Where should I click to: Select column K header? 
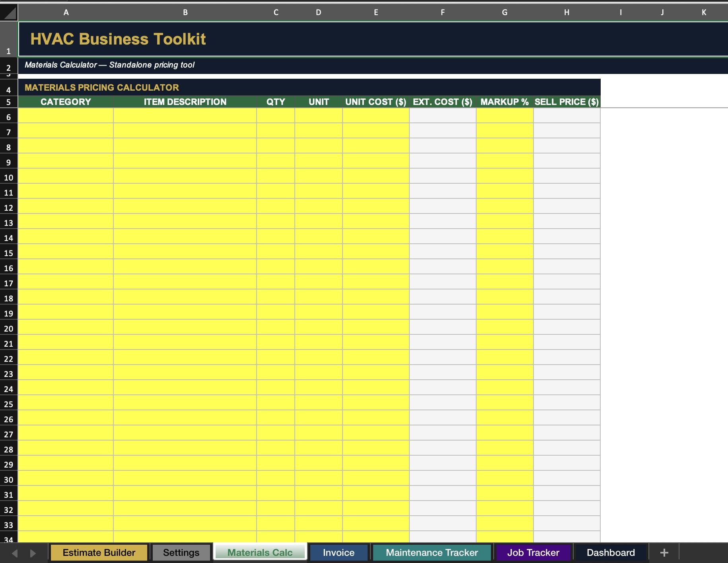tap(704, 12)
